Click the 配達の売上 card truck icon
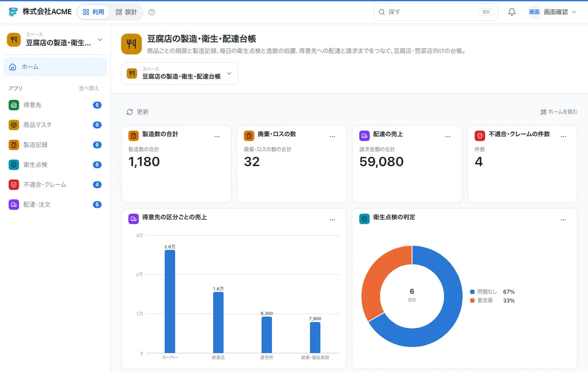Image resolution: width=588 pixels, height=372 pixels. click(x=364, y=136)
